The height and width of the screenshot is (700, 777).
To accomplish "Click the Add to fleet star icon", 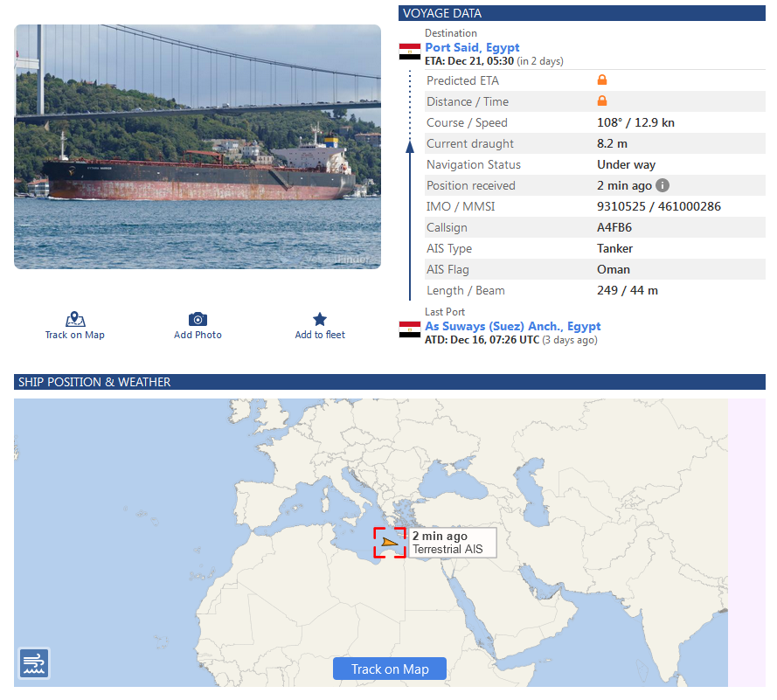I will coord(320,319).
